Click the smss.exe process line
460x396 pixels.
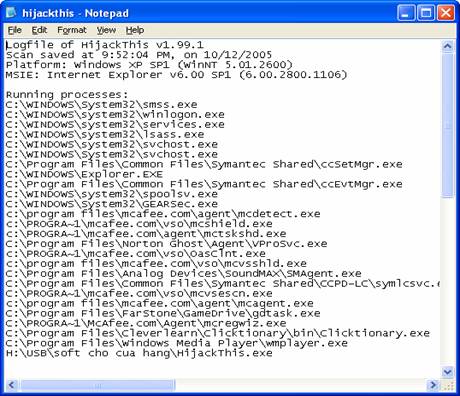point(101,105)
